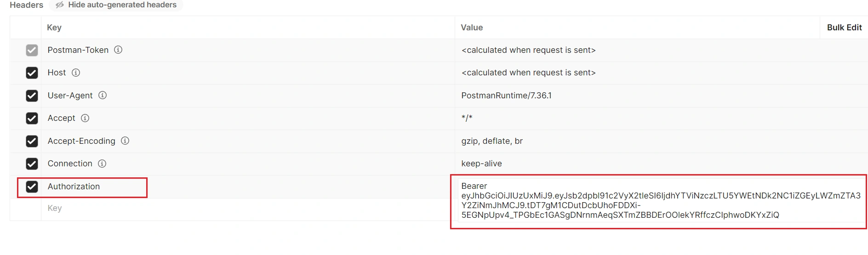Uncheck the Accept header checkbox
The height and width of the screenshot is (255, 868).
pos(32,118)
